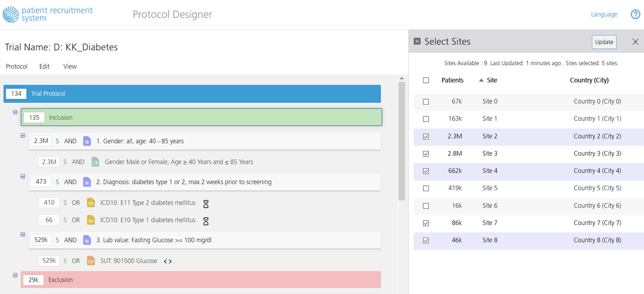Click the Language link

604,15
